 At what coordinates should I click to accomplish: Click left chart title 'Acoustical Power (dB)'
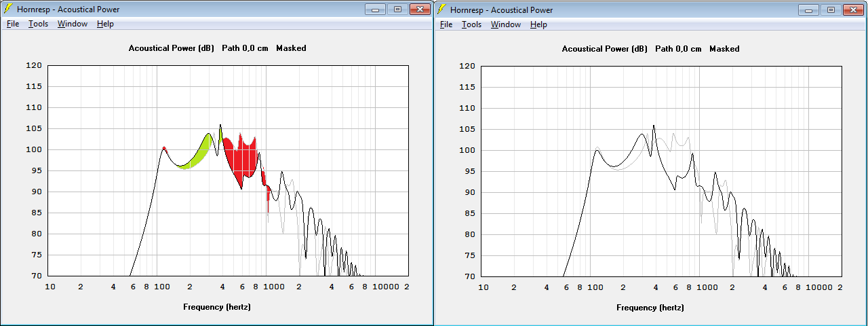[x=172, y=48]
